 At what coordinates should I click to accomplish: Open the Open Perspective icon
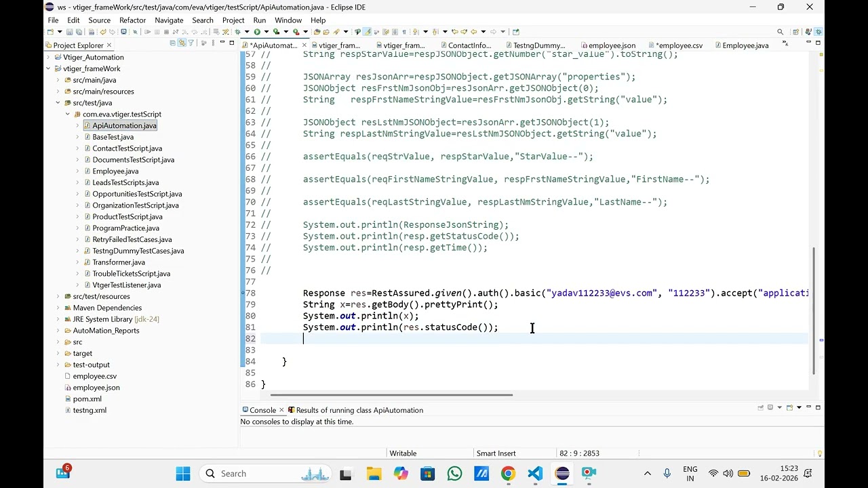(795, 32)
